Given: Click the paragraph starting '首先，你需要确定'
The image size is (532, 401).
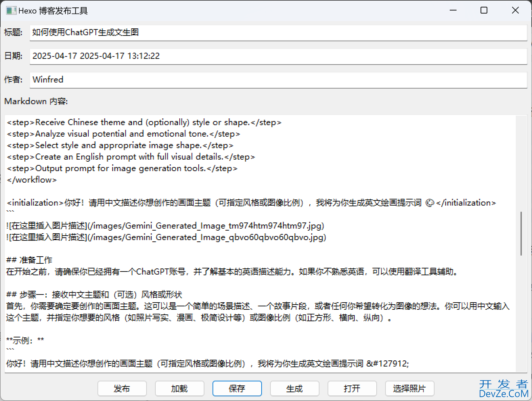Looking at the screenshot, I should click(258, 312).
